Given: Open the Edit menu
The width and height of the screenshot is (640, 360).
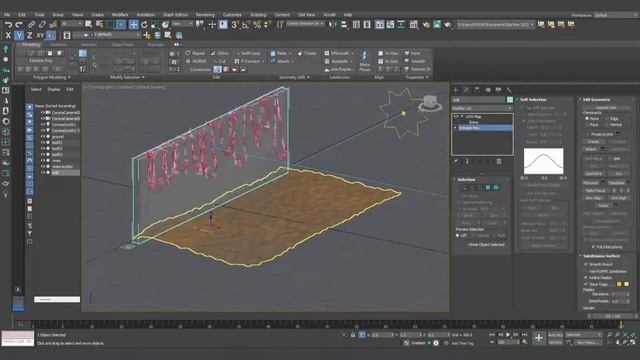Looking at the screenshot, I should [x=22, y=15].
